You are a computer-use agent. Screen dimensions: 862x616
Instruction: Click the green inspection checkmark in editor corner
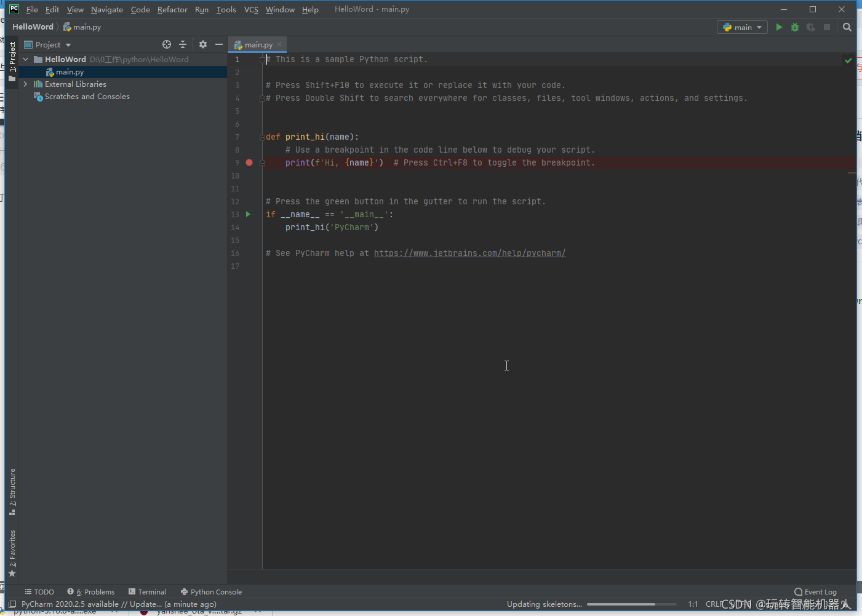coord(848,60)
